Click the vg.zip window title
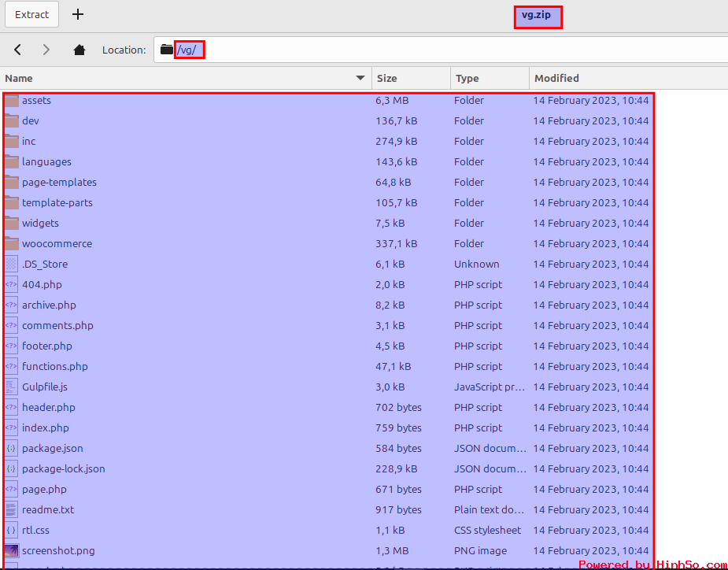The image size is (728, 570). point(536,15)
